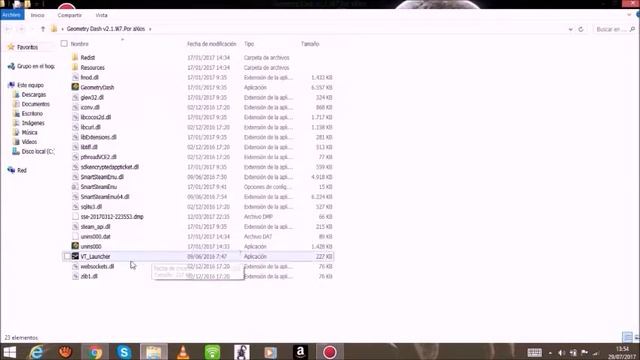
Task: Sort by the Tipo column header
Action: 249,44
